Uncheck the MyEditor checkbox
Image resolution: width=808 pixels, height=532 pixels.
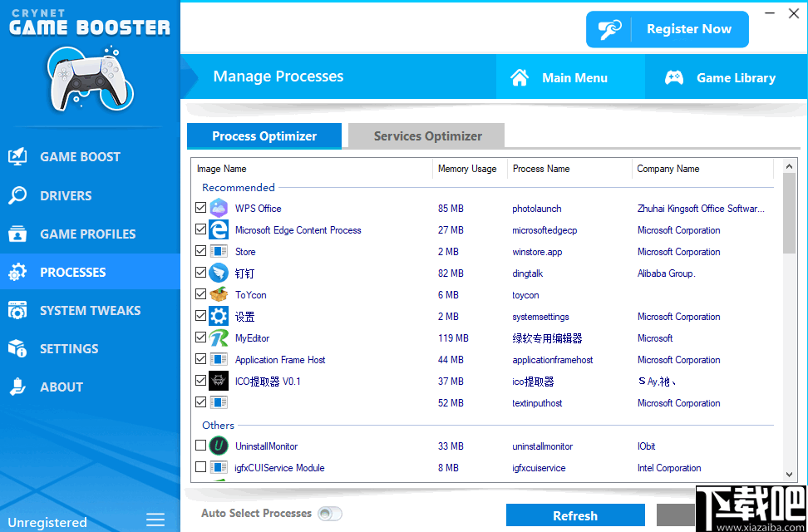pos(201,337)
